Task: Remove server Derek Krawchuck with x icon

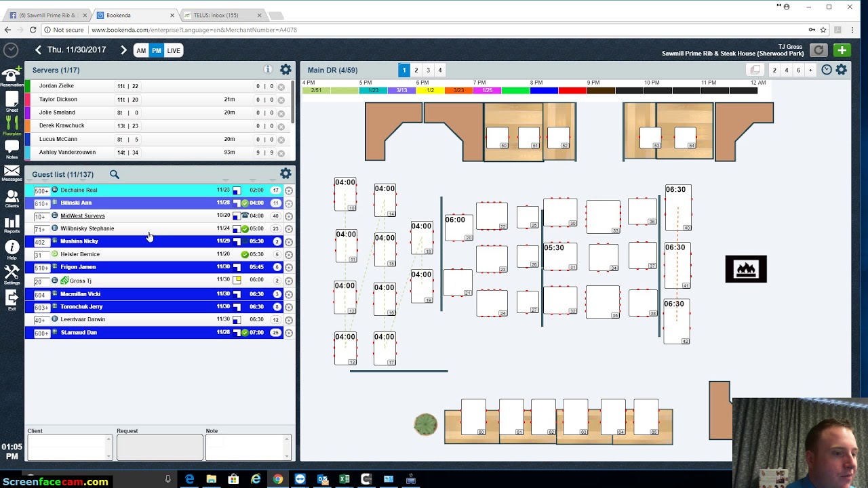Action: click(281, 126)
